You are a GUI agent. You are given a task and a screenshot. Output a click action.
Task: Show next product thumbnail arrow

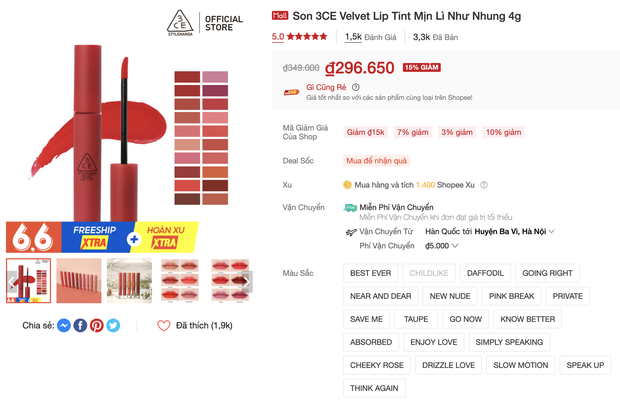pyautogui.click(x=247, y=282)
